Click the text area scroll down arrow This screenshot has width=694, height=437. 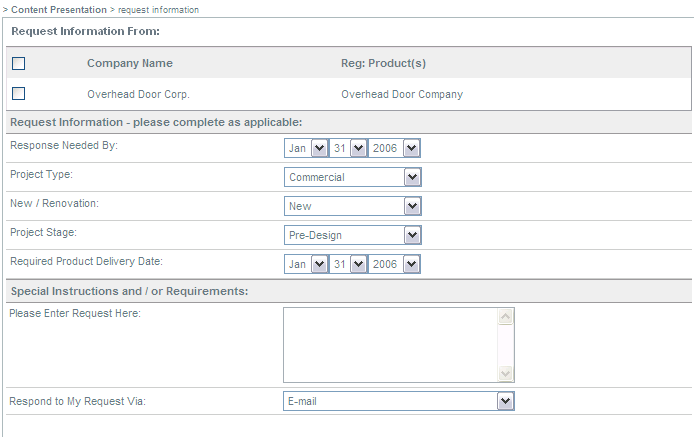[505, 373]
